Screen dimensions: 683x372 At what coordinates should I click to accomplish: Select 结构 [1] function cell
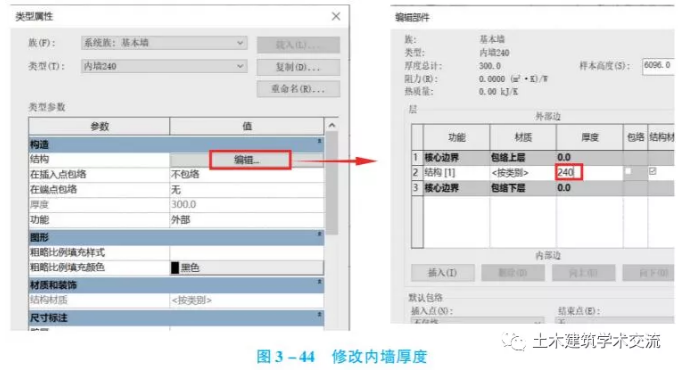tap(456, 172)
